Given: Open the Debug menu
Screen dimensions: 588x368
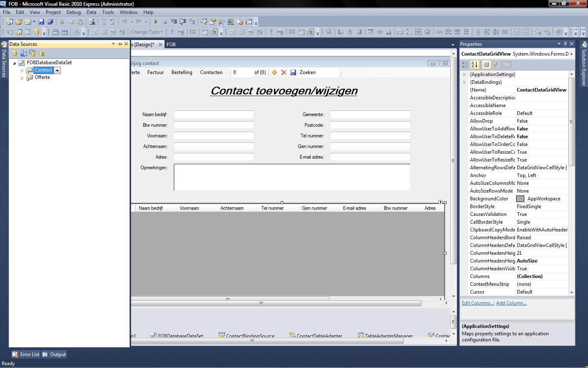Looking at the screenshot, I should [73, 12].
